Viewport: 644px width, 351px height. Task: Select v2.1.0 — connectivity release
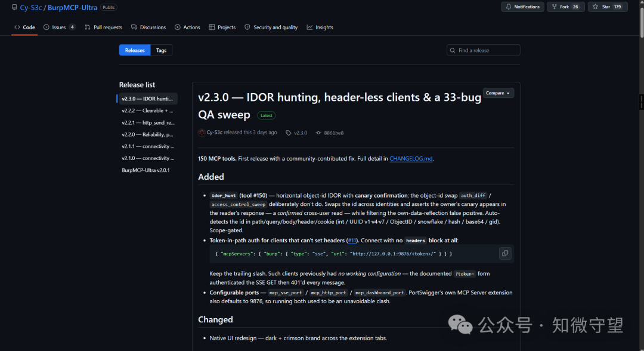tap(147, 158)
